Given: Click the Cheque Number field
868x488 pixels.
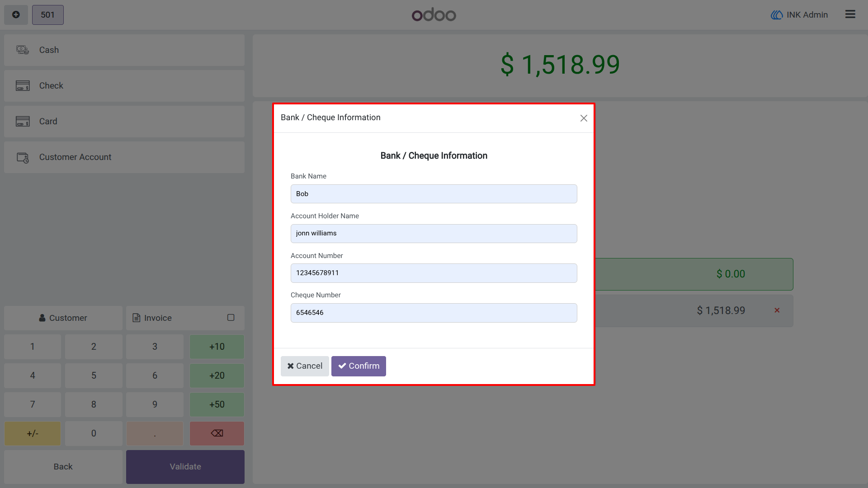Looking at the screenshot, I should click(434, 313).
